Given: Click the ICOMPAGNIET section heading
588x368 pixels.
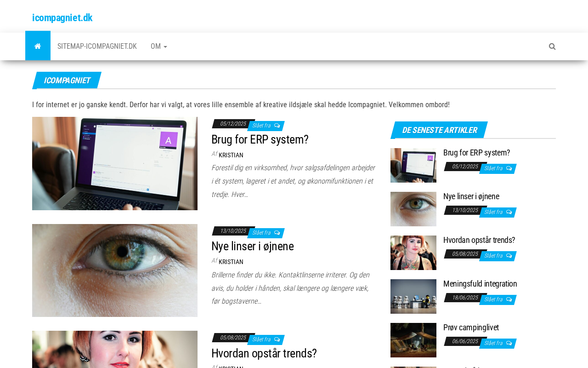Looking at the screenshot, I should click(x=67, y=80).
